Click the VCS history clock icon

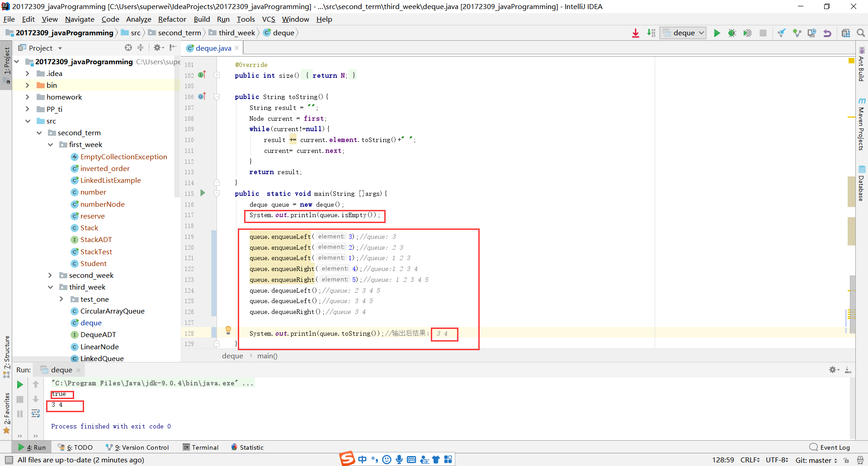click(x=812, y=33)
